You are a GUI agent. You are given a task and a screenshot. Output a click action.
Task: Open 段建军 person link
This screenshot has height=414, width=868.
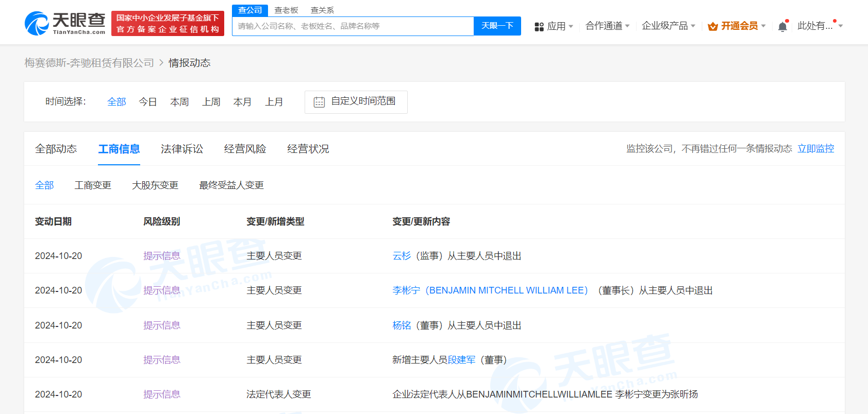click(x=462, y=360)
